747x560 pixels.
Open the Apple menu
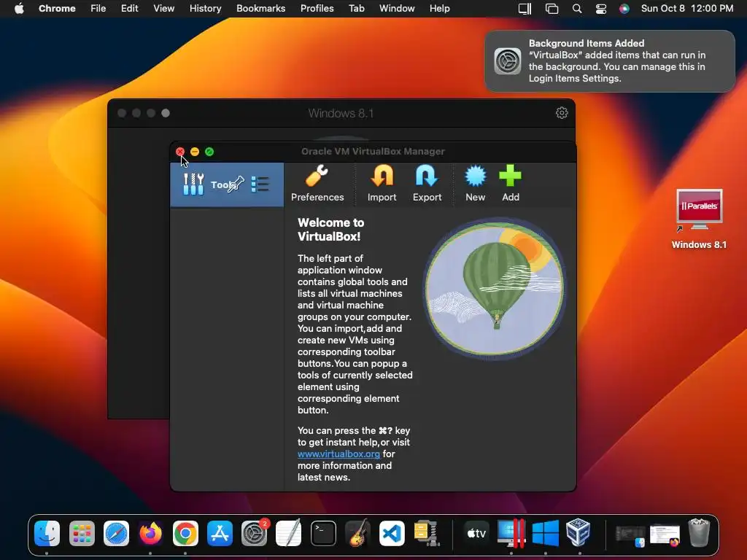point(19,9)
